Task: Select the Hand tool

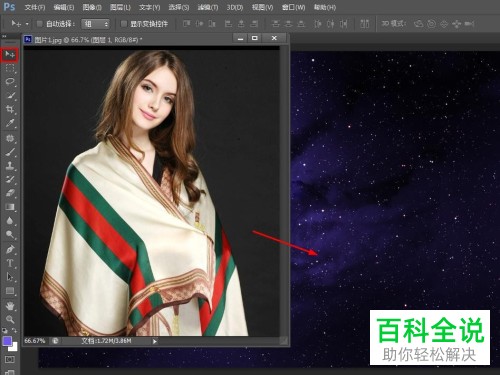Action: click(x=10, y=306)
